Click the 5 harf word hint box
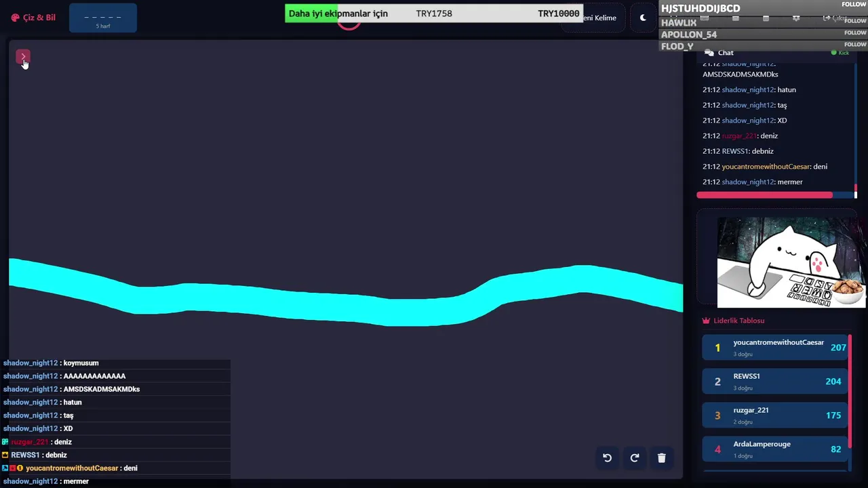Image resolution: width=868 pixels, height=488 pixels. (x=103, y=18)
